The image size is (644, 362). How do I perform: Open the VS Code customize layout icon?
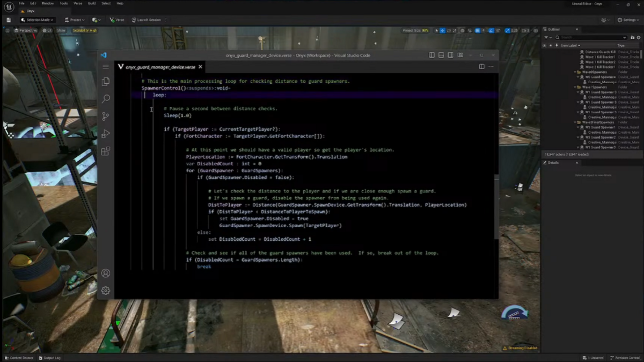(459, 55)
